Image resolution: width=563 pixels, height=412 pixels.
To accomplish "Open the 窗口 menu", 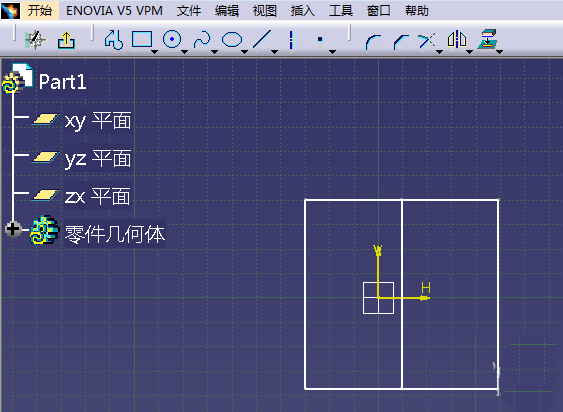I will [379, 11].
